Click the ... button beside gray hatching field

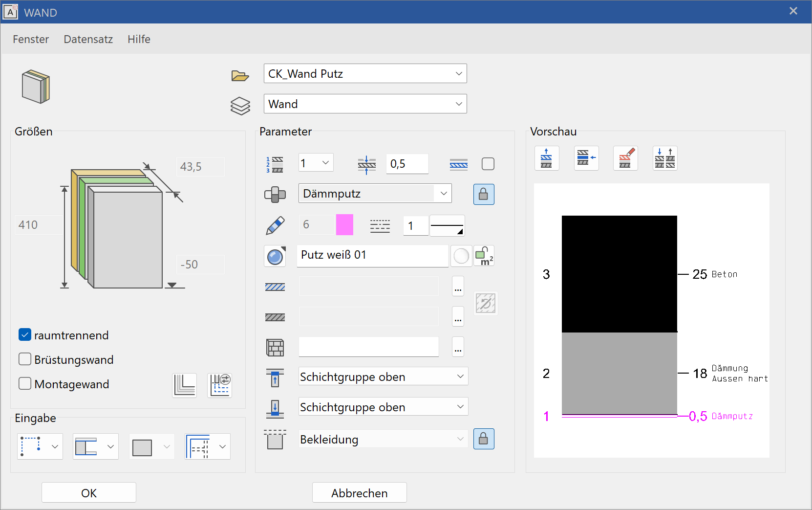(458, 317)
